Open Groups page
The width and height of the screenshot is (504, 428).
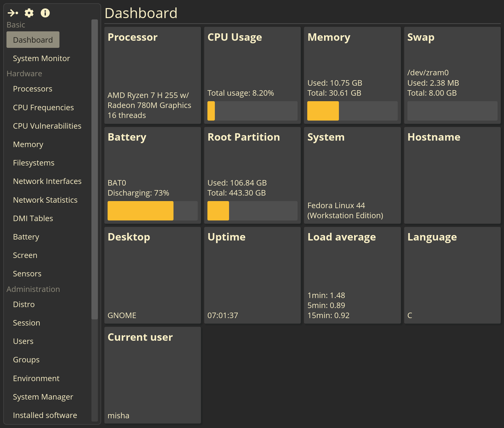(x=26, y=359)
